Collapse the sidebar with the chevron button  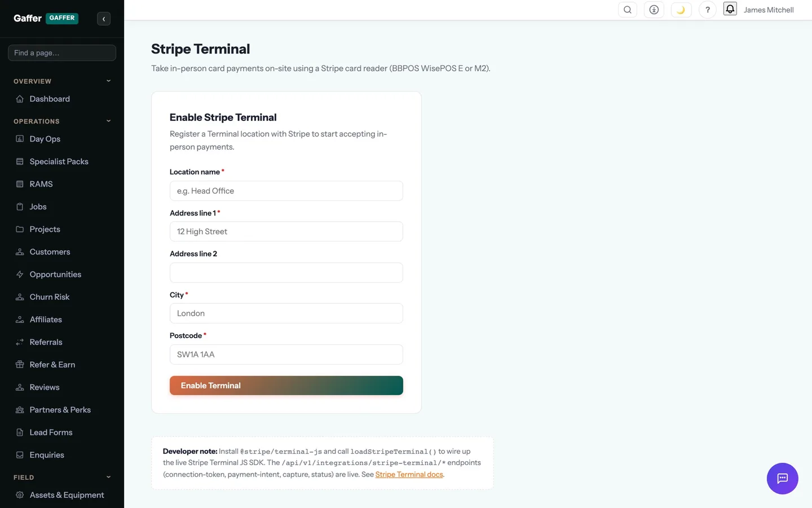(104, 19)
